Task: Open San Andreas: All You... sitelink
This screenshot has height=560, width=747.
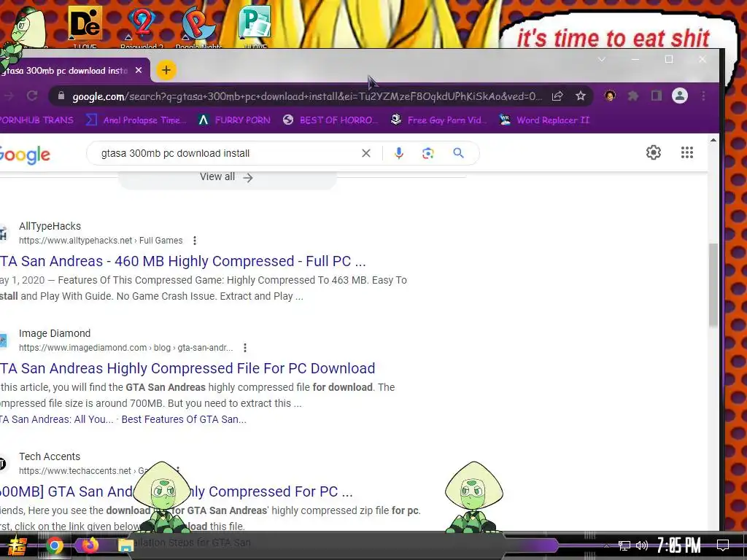Action: pos(57,419)
